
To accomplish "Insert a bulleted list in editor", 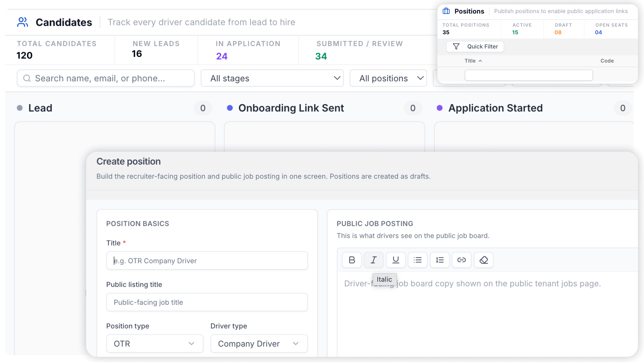I will click(418, 260).
